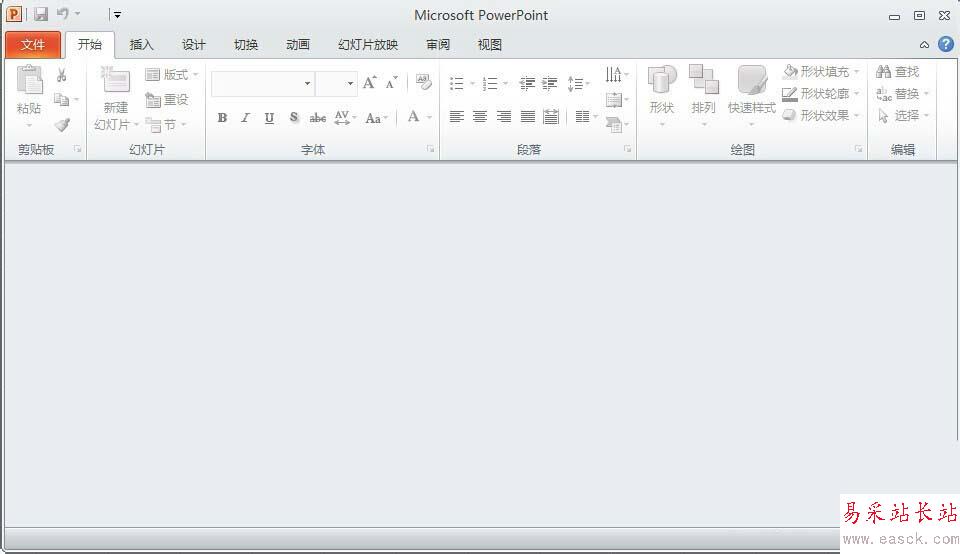Click the Paste (粘贴) clipboard icon
The image size is (960, 554).
(29, 80)
